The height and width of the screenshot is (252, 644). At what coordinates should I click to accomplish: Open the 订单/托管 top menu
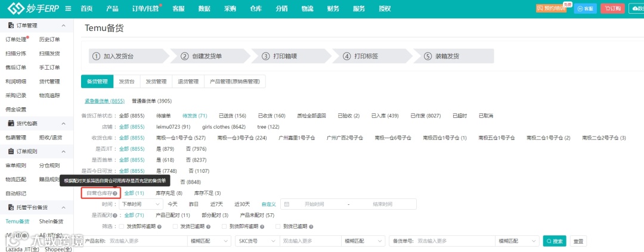(x=145, y=8)
